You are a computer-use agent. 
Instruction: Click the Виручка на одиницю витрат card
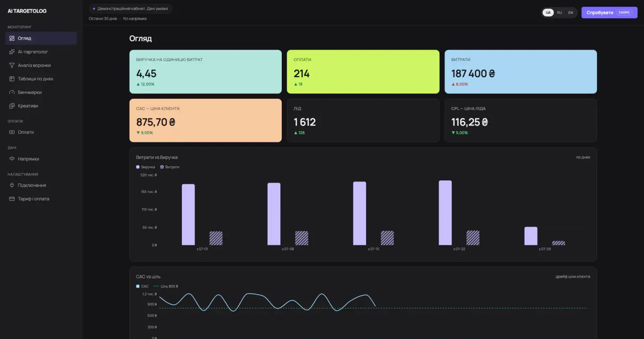pos(206,71)
